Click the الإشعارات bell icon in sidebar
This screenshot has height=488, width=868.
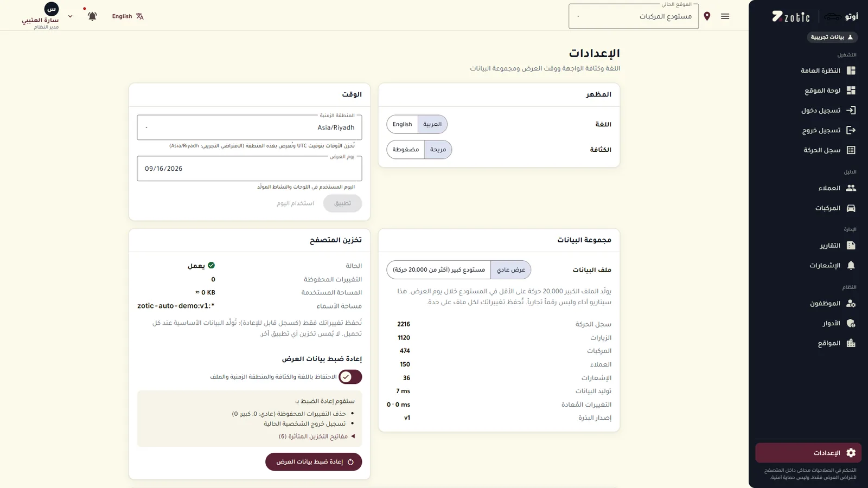851,265
